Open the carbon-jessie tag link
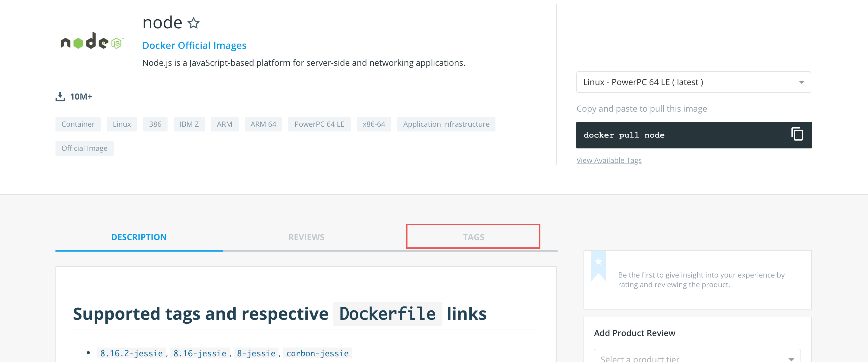868x362 pixels. (317, 353)
